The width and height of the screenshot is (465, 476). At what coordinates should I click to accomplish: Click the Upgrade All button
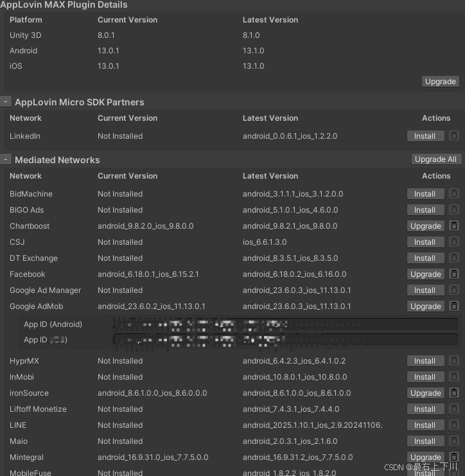[x=436, y=159]
